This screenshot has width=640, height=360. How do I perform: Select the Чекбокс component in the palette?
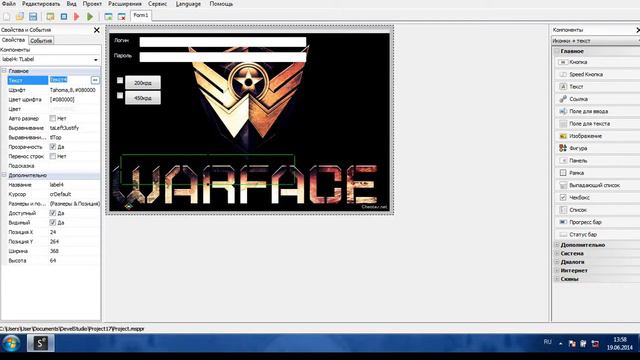click(597, 197)
